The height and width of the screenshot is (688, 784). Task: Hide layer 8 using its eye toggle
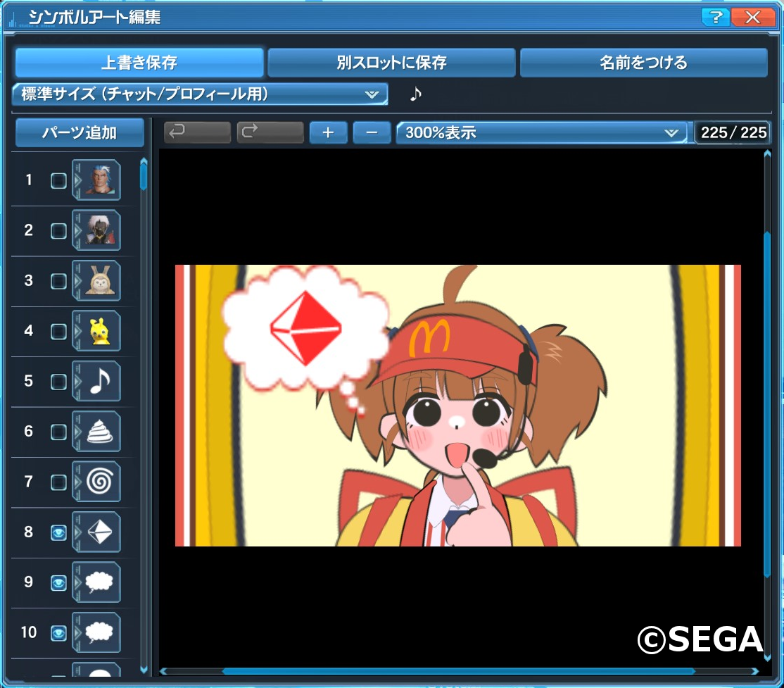pos(58,532)
